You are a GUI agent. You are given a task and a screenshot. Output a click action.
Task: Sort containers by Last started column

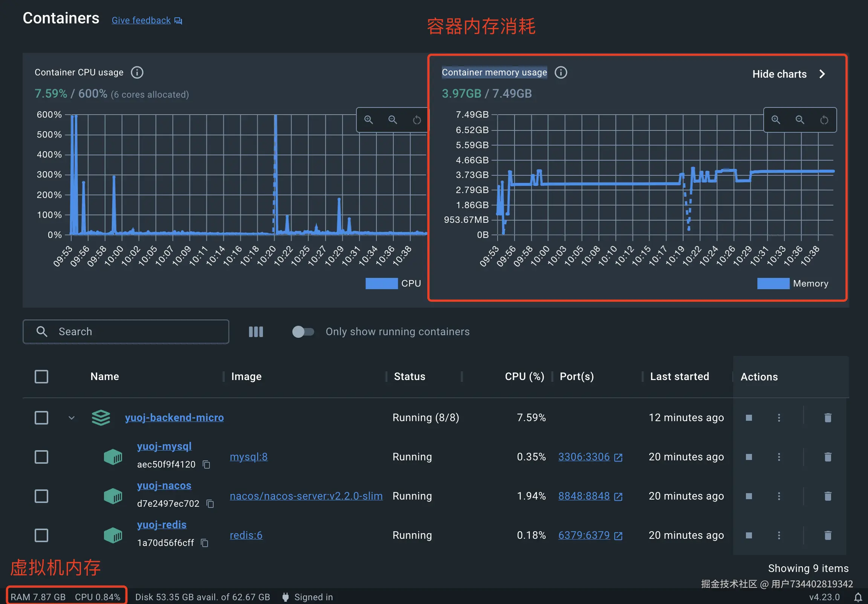680,377
